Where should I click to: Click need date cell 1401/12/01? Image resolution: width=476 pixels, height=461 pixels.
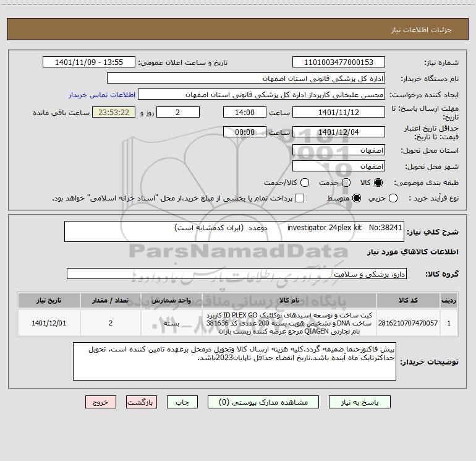tap(49, 323)
